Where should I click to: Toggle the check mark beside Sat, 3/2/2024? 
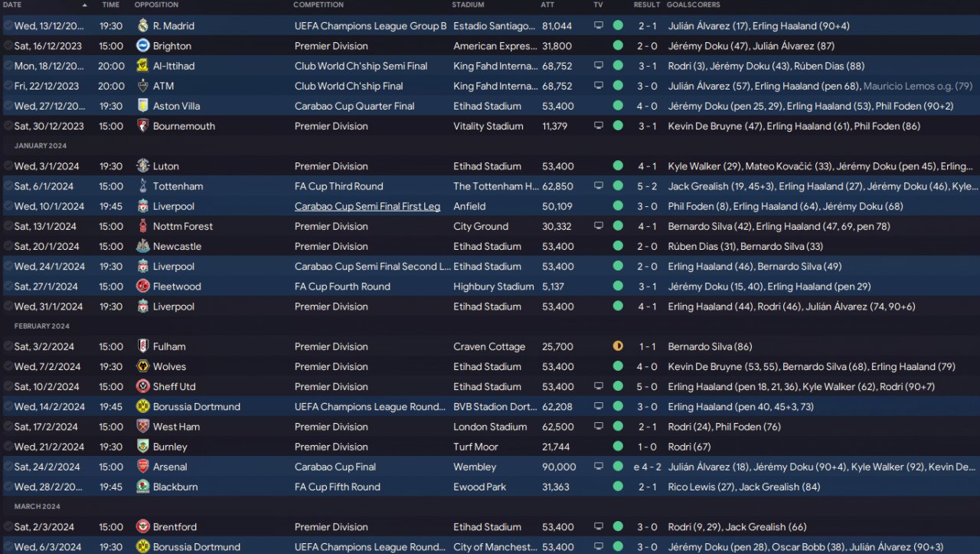tap(8, 346)
